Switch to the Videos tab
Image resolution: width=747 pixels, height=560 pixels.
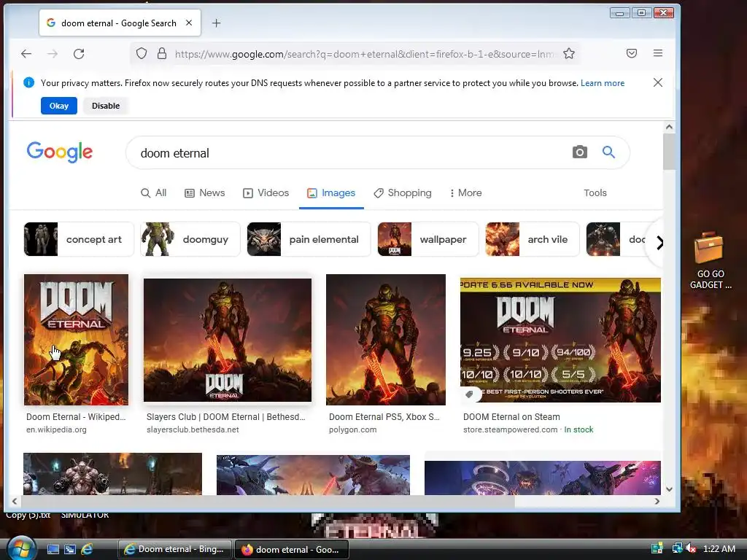(266, 192)
